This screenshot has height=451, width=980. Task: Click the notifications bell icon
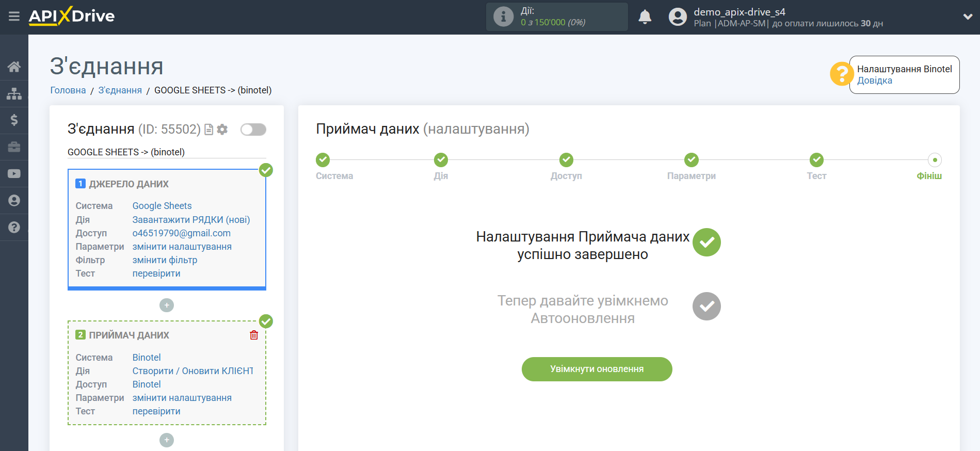pos(645,17)
